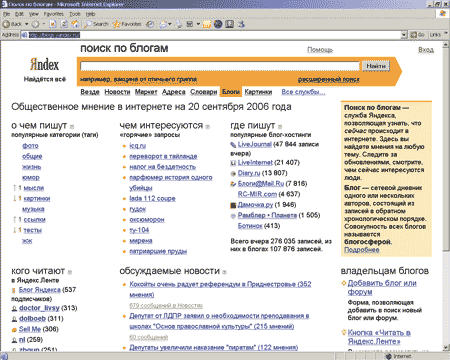
Task: Go back with the Back button
Action: (13, 24)
